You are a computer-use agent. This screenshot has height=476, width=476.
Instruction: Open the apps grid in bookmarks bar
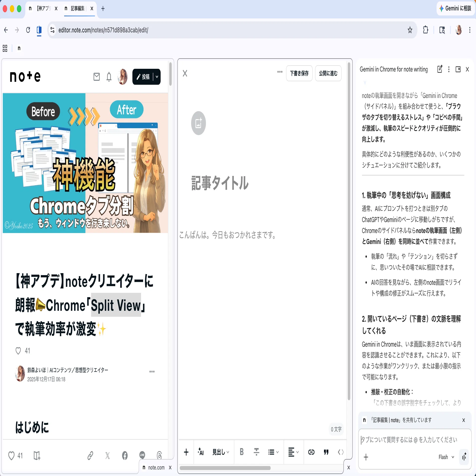tap(5, 48)
